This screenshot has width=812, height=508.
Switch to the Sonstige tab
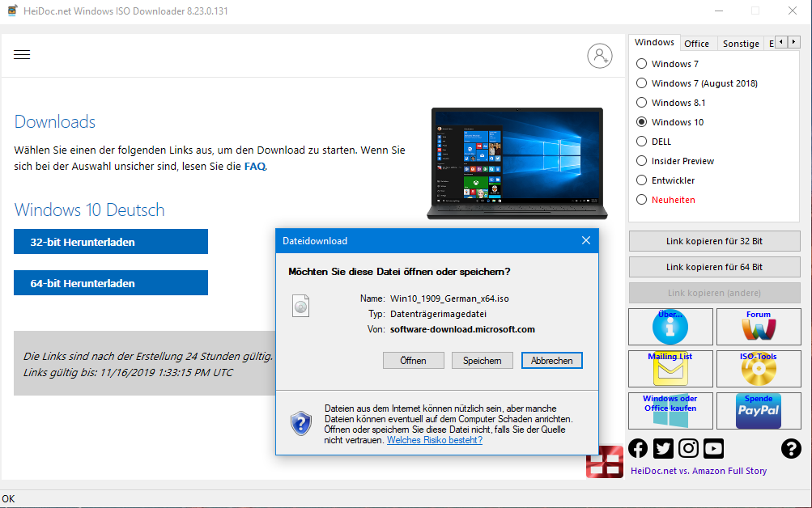tap(741, 44)
